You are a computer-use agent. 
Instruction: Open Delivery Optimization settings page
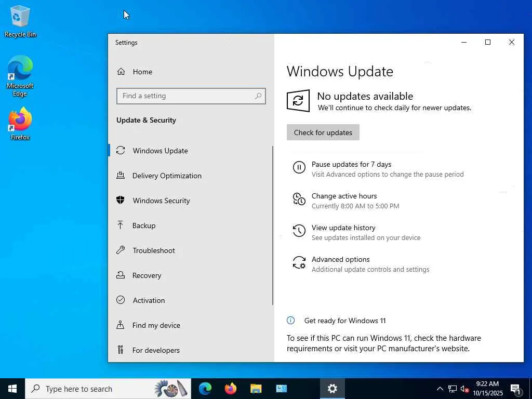(x=191, y=176)
